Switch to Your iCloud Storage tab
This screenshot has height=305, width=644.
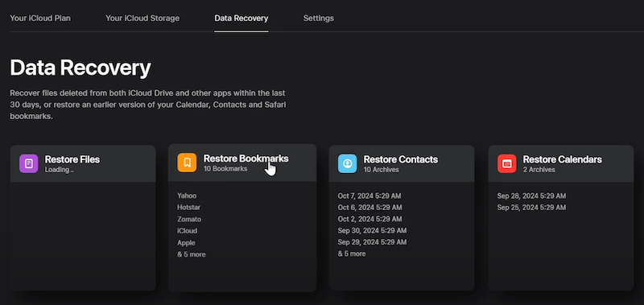pos(142,18)
